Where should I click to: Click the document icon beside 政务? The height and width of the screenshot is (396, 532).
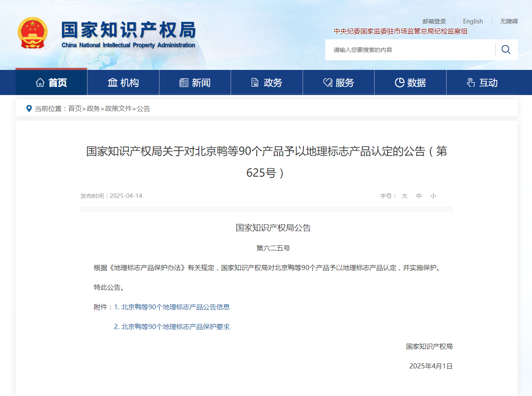(x=255, y=82)
